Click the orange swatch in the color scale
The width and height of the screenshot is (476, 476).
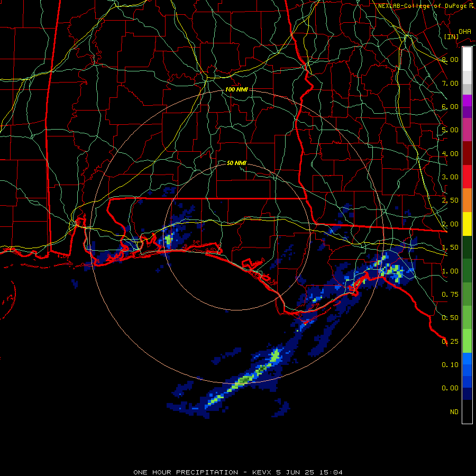(467, 200)
